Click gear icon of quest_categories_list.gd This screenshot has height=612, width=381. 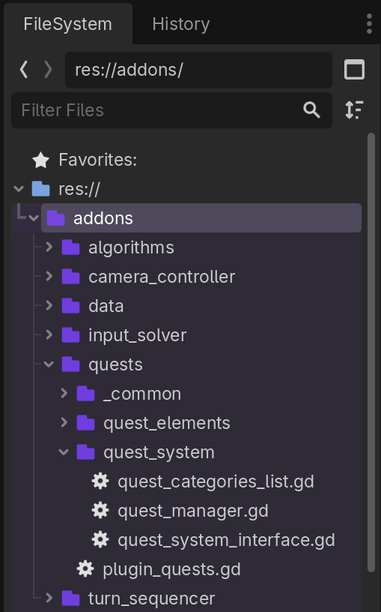[x=100, y=481]
